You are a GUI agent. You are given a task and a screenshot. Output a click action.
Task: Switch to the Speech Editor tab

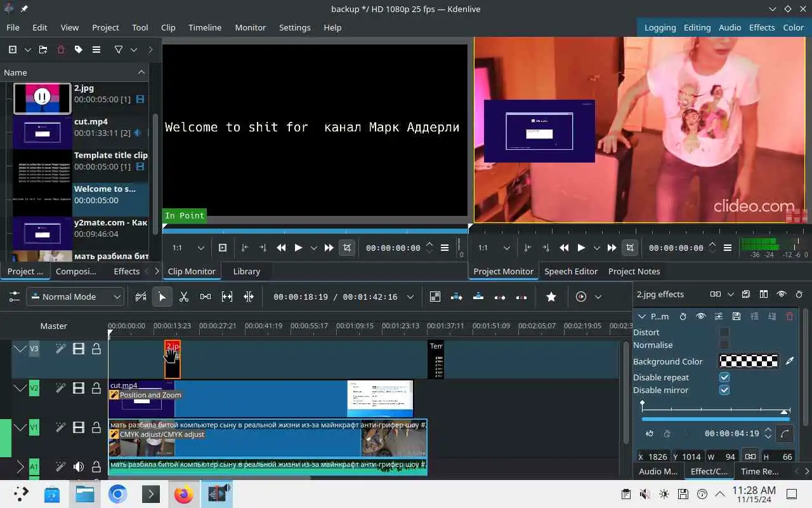[x=571, y=271]
